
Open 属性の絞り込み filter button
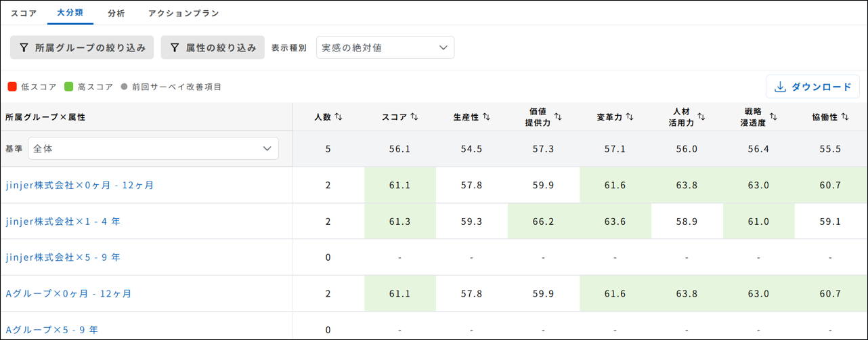(213, 47)
